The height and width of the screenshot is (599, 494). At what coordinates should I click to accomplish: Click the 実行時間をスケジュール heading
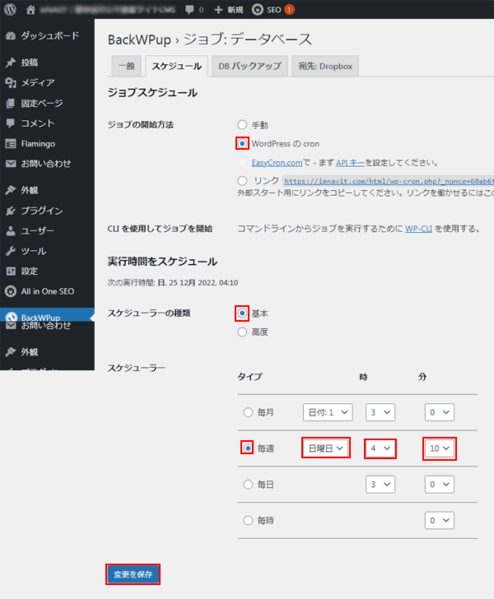[x=162, y=262]
